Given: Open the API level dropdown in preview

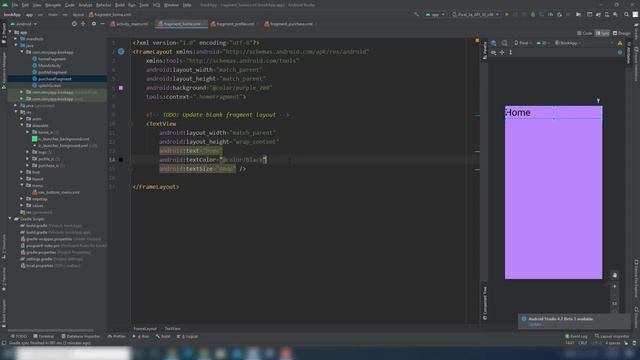Looking at the screenshot, I should pos(542,43).
